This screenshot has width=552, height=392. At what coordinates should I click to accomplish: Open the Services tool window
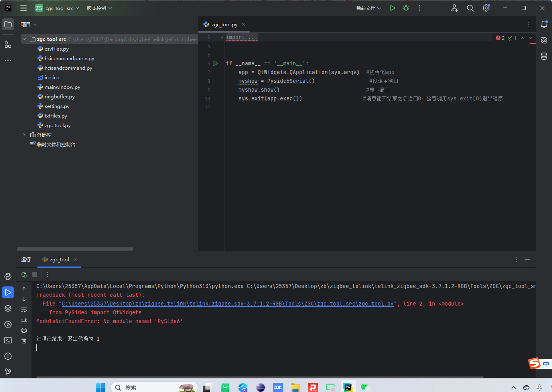(8, 324)
